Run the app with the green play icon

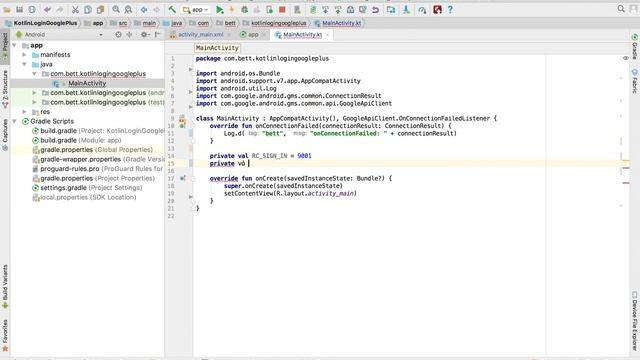point(220,9)
